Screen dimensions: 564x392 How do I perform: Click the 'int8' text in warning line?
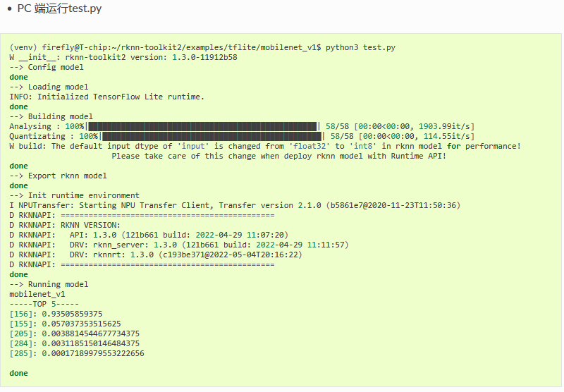(x=363, y=146)
